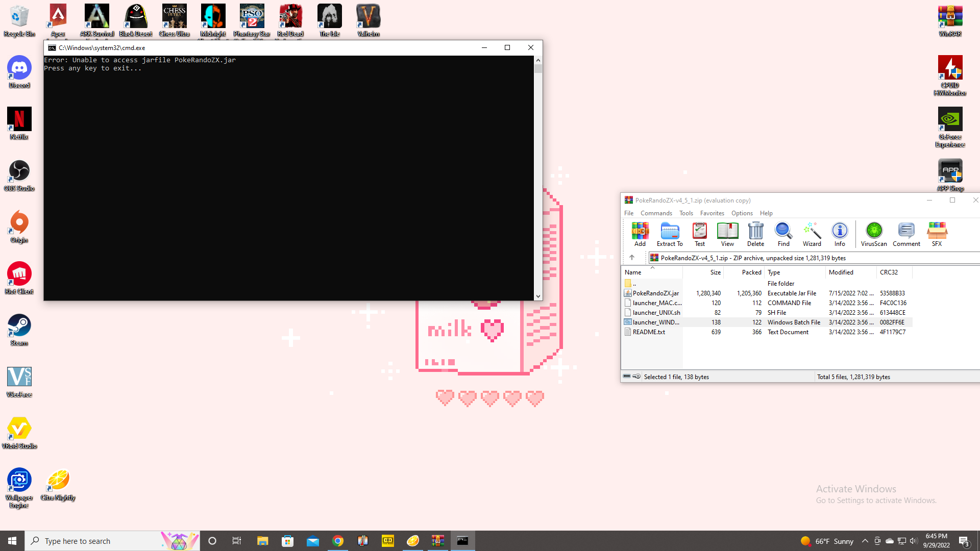Image resolution: width=980 pixels, height=551 pixels.
Task: Select the Wallpaper Engine desktop icon
Action: [x=19, y=488]
